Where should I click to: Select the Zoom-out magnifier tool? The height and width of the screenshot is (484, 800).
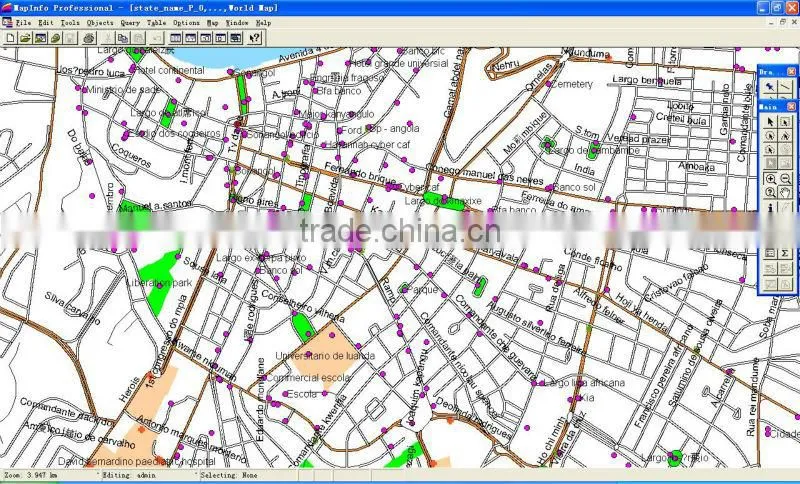point(785,179)
